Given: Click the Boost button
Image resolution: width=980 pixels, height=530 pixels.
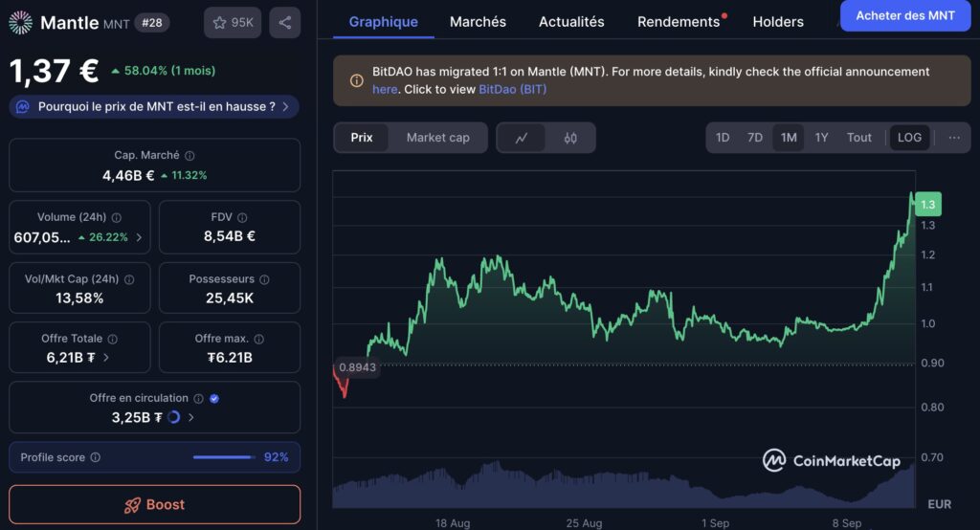Looking at the screenshot, I should [154, 504].
